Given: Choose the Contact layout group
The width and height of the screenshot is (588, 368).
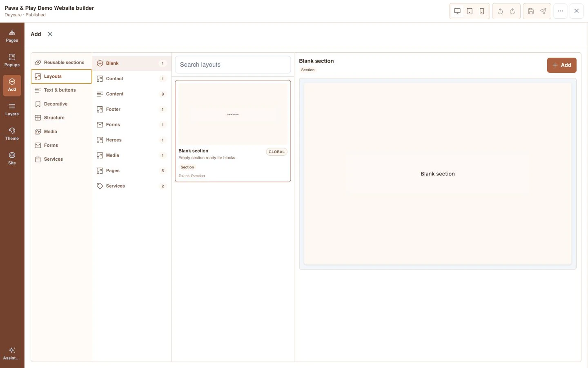Looking at the screenshot, I should tap(131, 79).
